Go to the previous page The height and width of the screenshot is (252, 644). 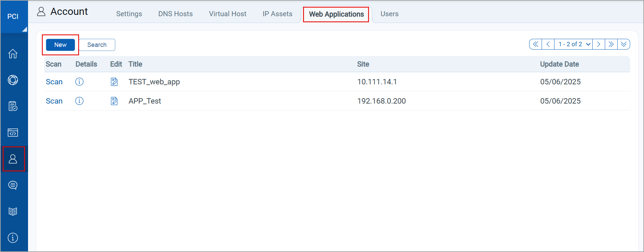pos(548,44)
